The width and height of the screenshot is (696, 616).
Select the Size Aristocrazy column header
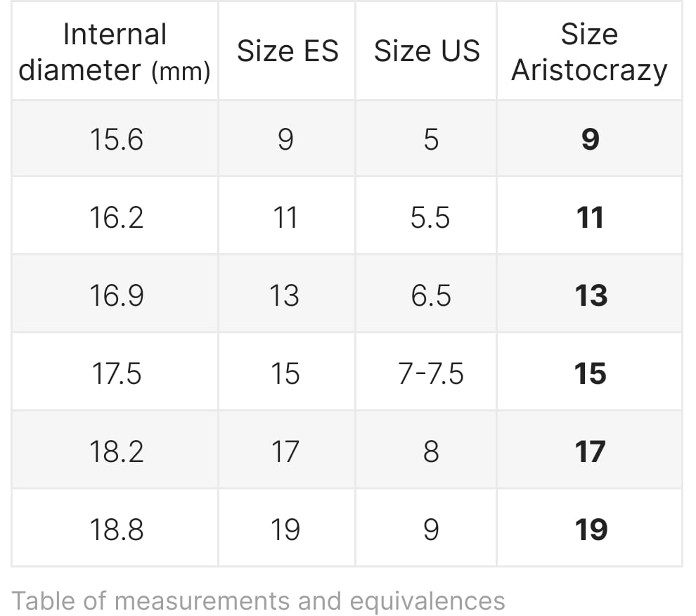(x=589, y=51)
